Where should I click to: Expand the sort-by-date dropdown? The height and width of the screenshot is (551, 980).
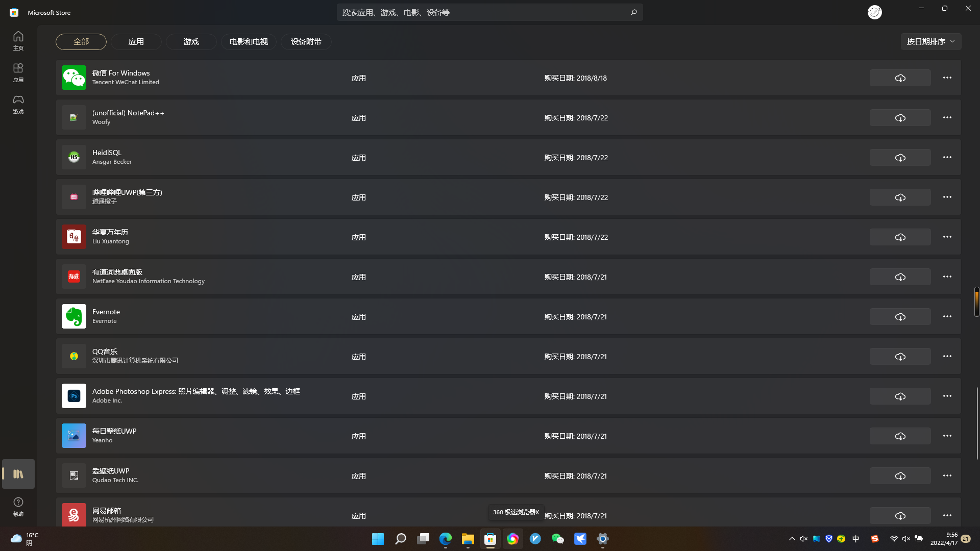click(x=930, y=42)
